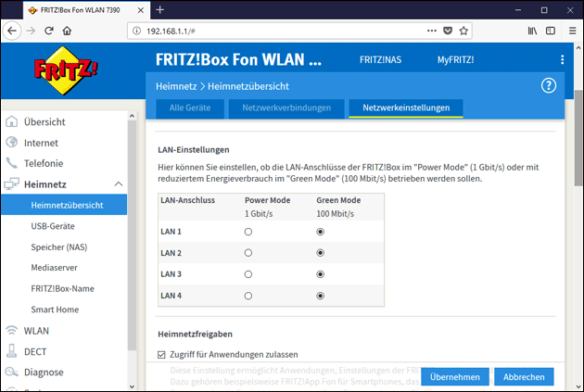Screen dimensions: 584x392
Task: Select Power Mode for LAN 1
Action: coord(248,232)
